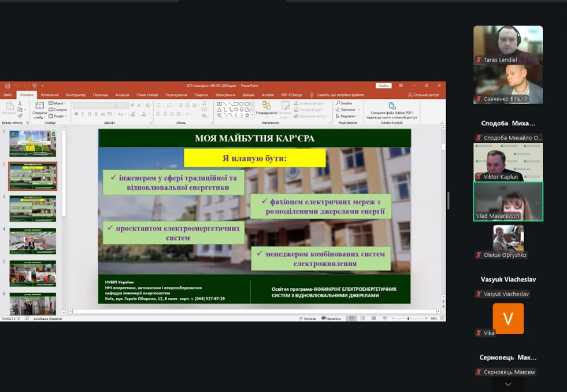Toggle underline formatting

point(90,114)
